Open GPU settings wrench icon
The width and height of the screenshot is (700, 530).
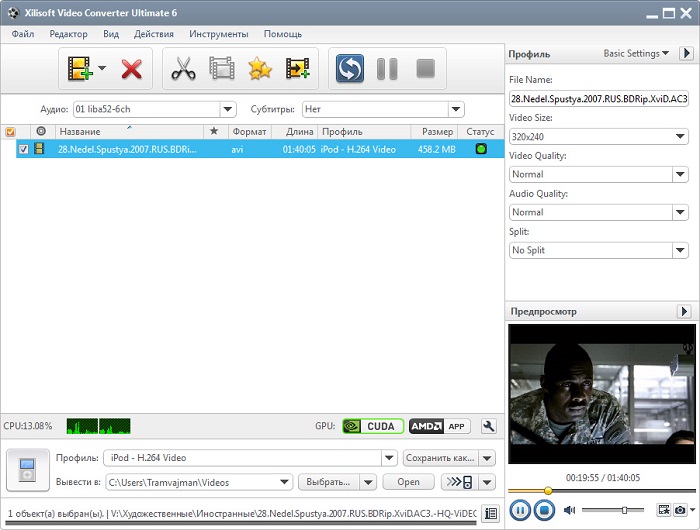(x=488, y=426)
